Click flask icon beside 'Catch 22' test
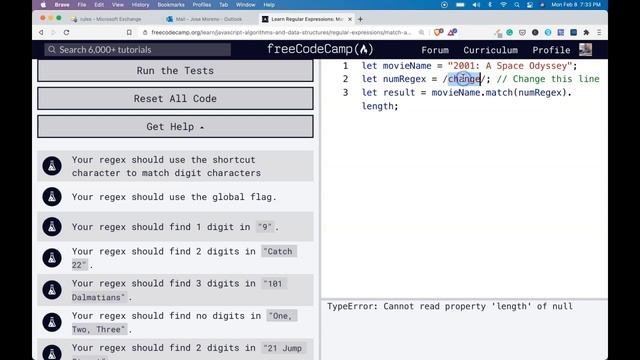This screenshot has height=360, width=640. coord(52,258)
